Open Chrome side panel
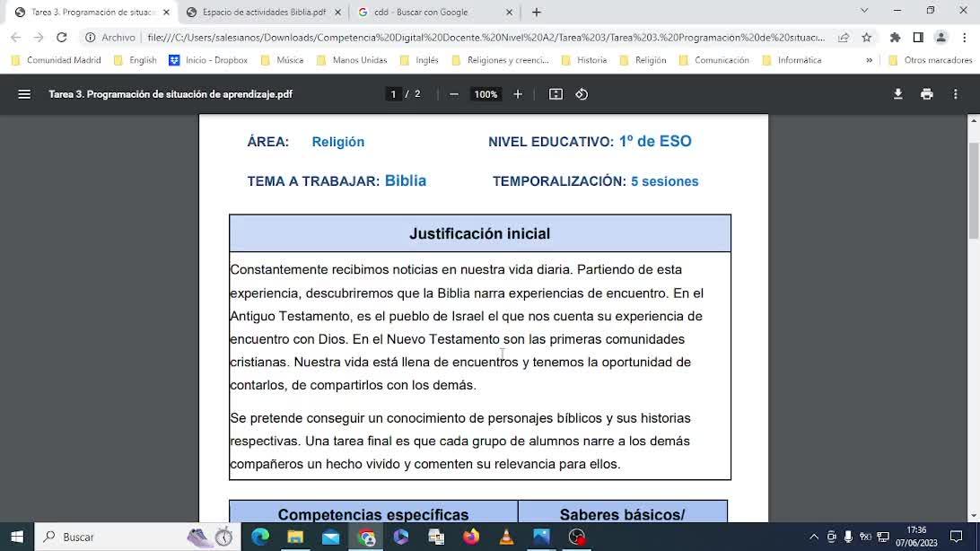 pos(918,38)
